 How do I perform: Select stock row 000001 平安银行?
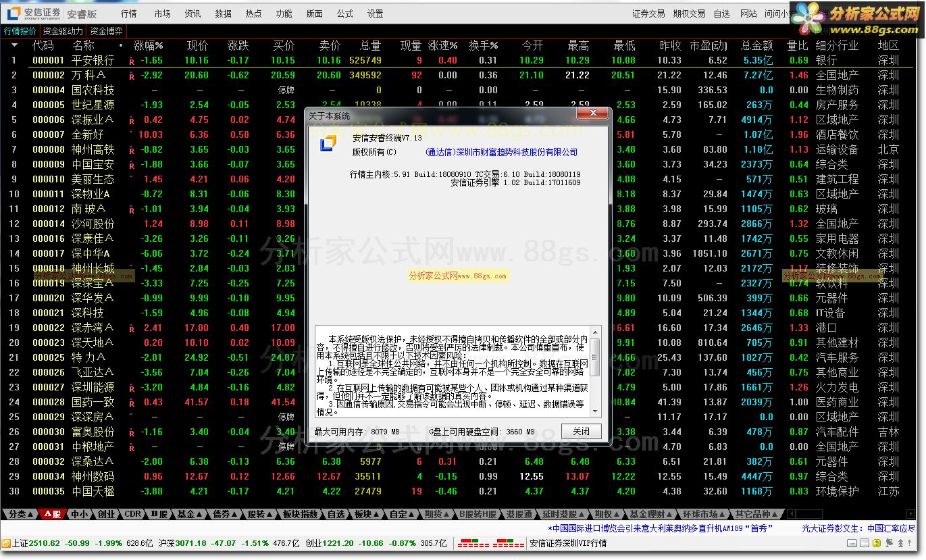[463, 61]
